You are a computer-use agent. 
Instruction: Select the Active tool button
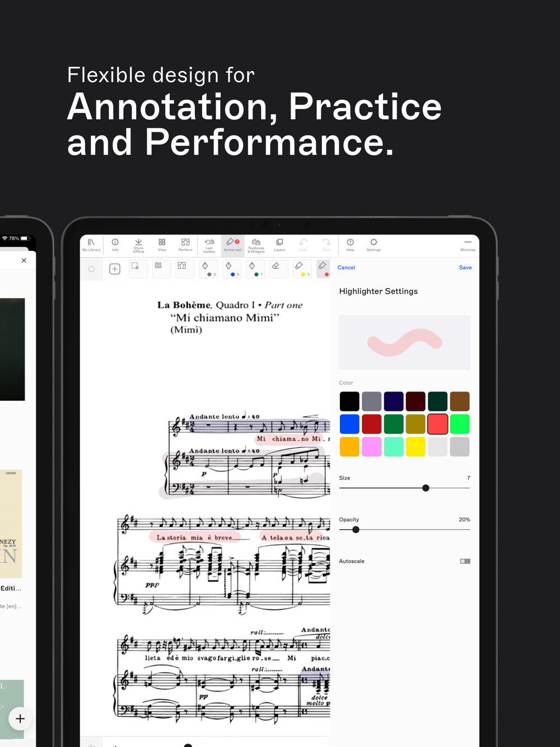232,245
